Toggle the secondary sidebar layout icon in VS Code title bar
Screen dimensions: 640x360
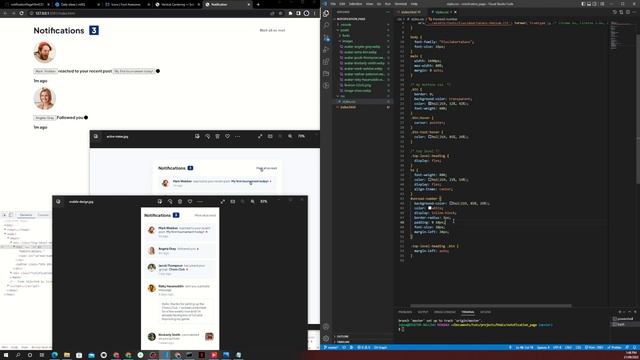595,4
